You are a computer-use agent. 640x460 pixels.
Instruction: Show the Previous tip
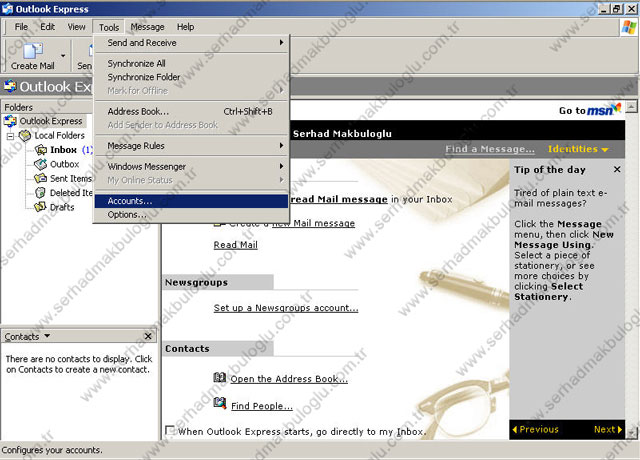point(536,429)
